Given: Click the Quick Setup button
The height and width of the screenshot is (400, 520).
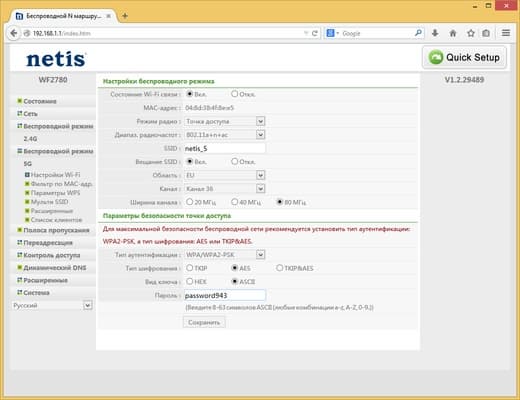Looking at the screenshot, I should click(465, 57).
